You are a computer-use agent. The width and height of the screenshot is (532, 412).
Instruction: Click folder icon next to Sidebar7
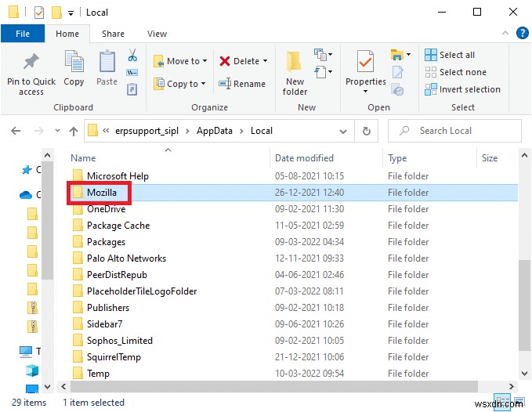[78, 323]
